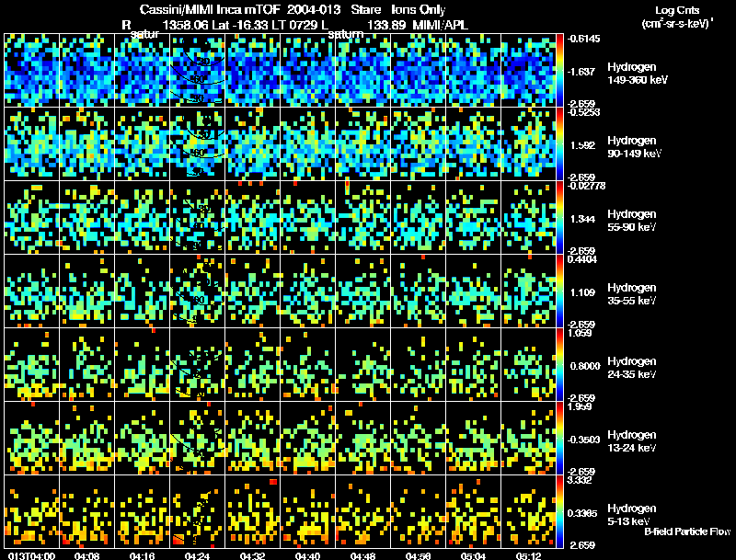Select the "Hydrogen 35-55 keV" row label
Viewport: 736px width, 560px height.
(632, 294)
